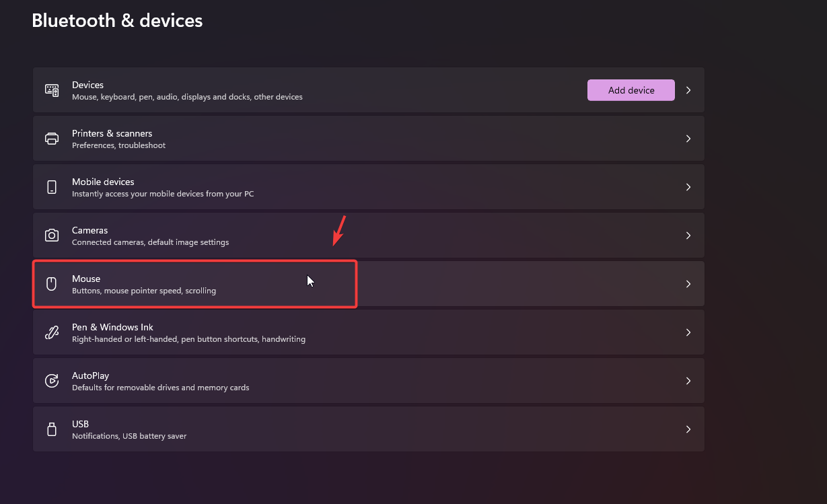Expand Cameras chevron arrow
This screenshot has width=827, height=504.
pyautogui.click(x=688, y=236)
